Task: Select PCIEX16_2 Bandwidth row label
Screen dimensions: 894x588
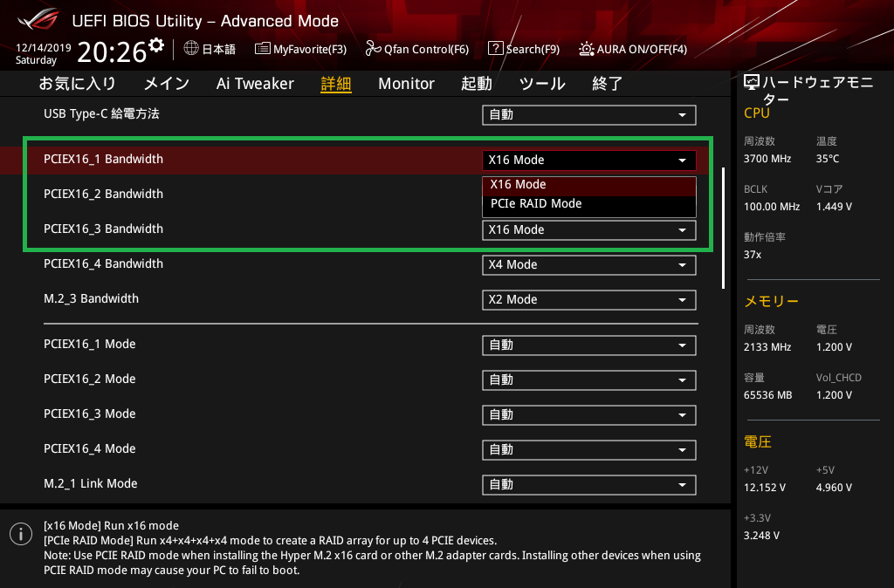Action: 103,194
